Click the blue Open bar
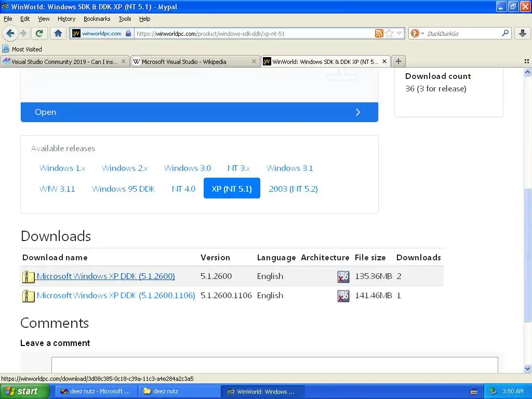 coord(199,112)
